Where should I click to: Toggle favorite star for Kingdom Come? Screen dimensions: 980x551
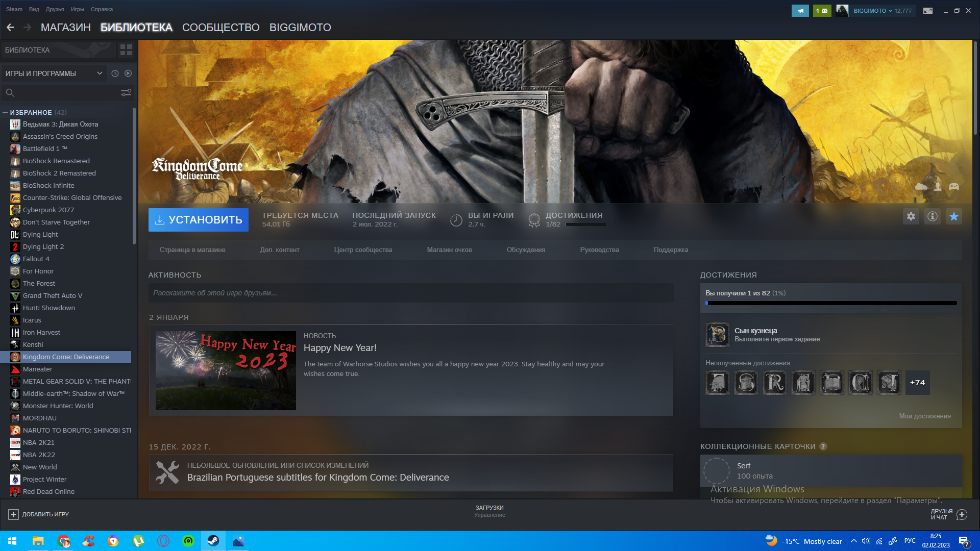pos(954,216)
